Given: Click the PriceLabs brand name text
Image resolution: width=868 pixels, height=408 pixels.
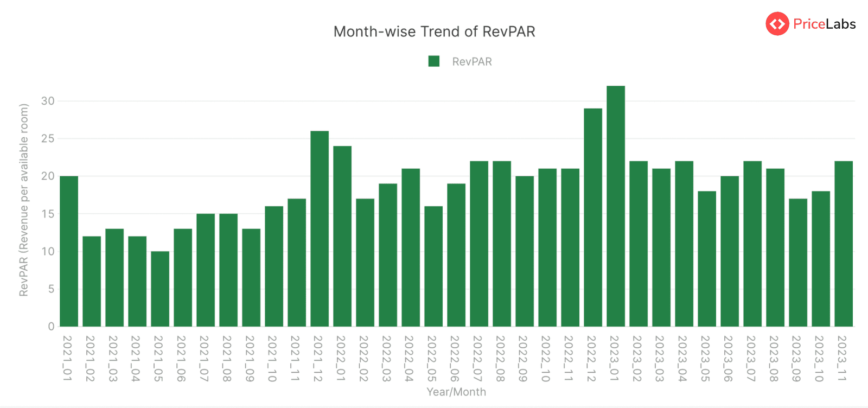Looking at the screenshot, I should pos(825,24).
